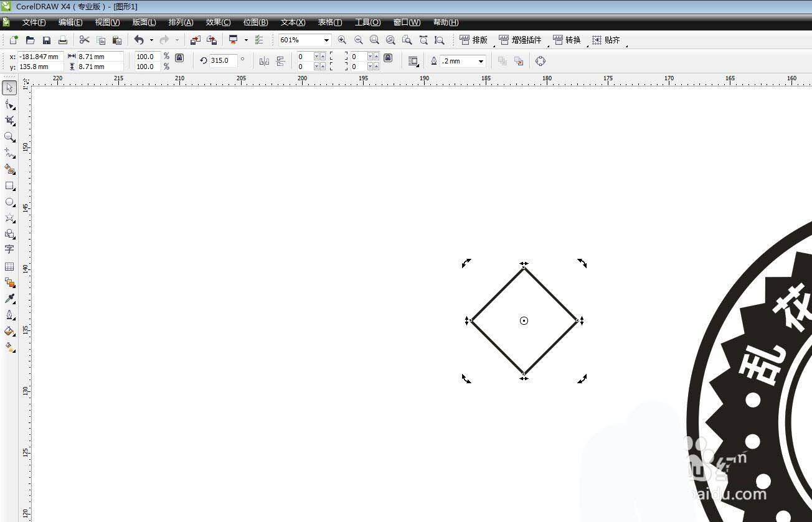Toggle the scale ratio lock
The image size is (812, 522).
(x=179, y=58)
